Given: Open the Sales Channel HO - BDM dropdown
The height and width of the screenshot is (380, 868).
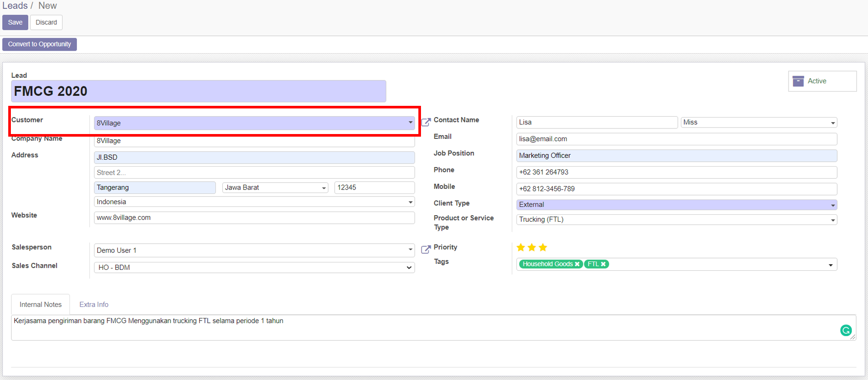Looking at the screenshot, I should tap(409, 268).
